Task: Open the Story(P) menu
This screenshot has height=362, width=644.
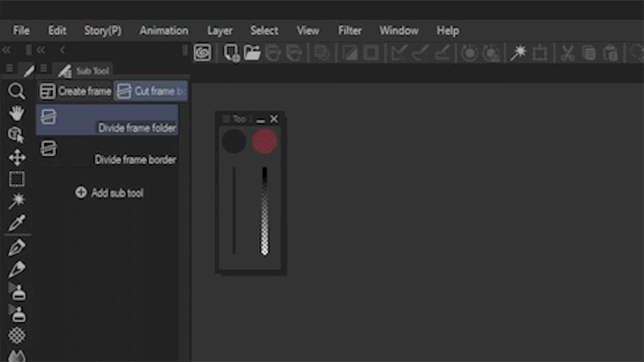Action: click(103, 31)
